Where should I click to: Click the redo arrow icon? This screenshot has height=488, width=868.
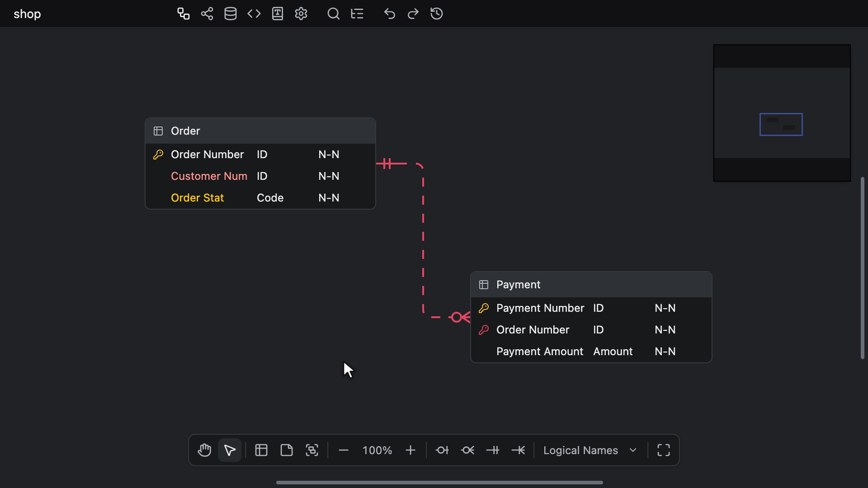(413, 14)
